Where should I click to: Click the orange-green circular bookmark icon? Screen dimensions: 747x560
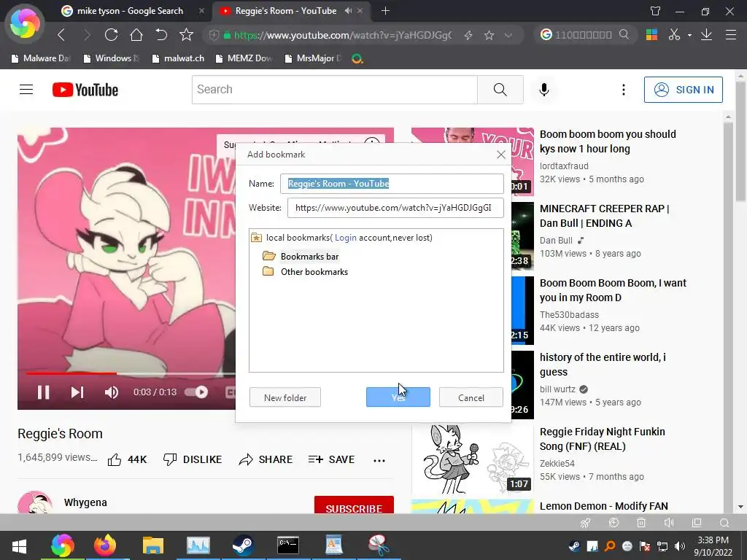tap(357, 58)
